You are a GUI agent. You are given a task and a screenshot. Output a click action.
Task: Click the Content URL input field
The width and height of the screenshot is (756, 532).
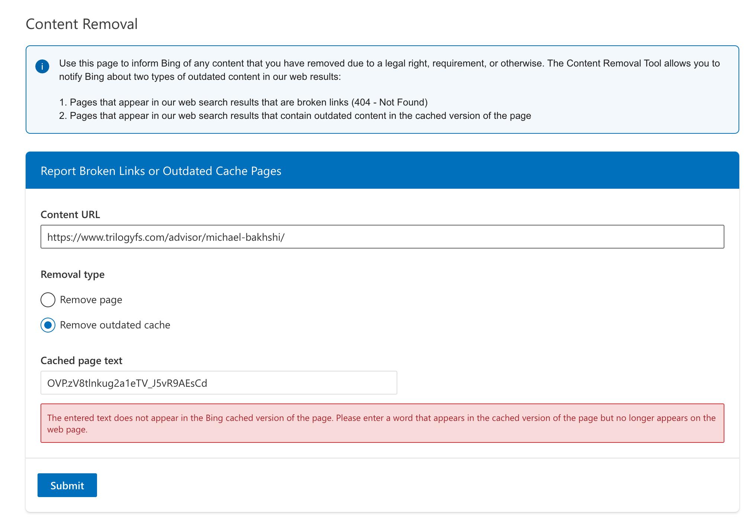click(382, 237)
